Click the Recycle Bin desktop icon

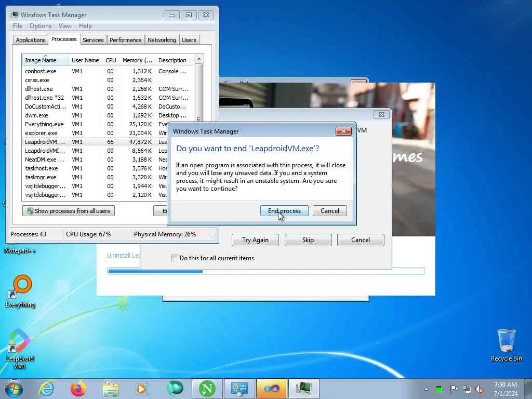pos(507,340)
